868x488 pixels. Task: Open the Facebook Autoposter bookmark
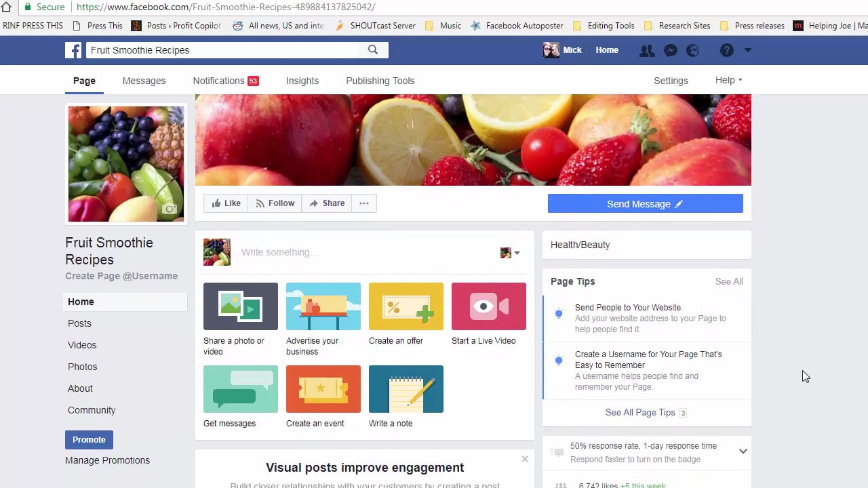[517, 26]
